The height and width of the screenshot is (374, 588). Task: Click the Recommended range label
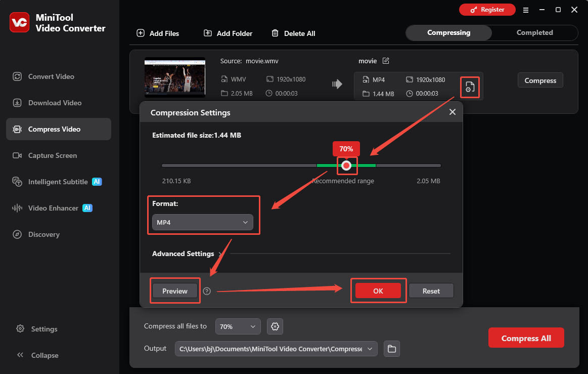(x=343, y=181)
